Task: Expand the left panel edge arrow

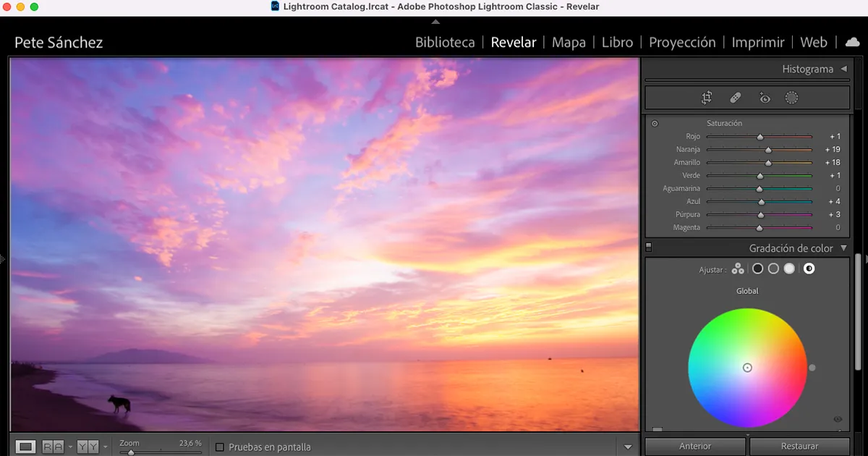Action: coord(3,258)
